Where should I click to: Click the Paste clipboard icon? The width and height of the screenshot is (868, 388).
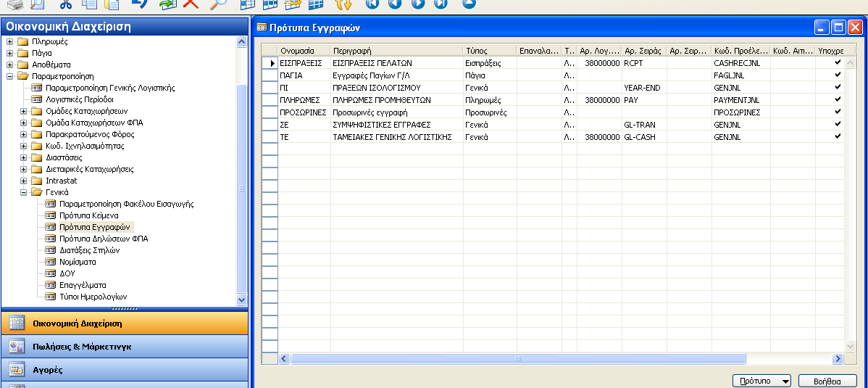pos(112,4)
